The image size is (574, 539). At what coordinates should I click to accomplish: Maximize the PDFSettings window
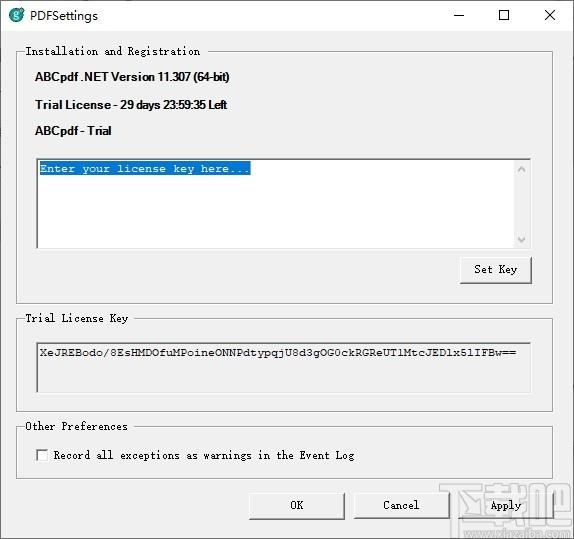tap(504, 15)
